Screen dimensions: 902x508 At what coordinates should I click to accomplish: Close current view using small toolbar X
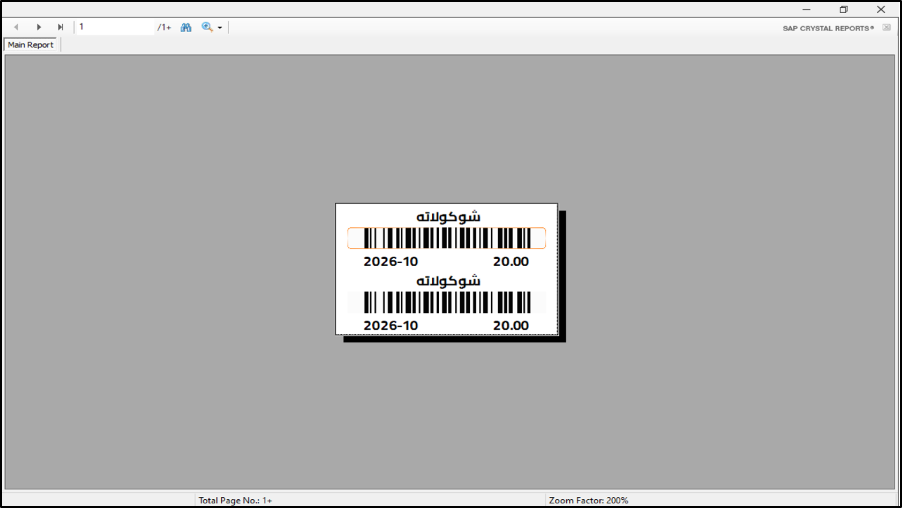coord(886,28)
